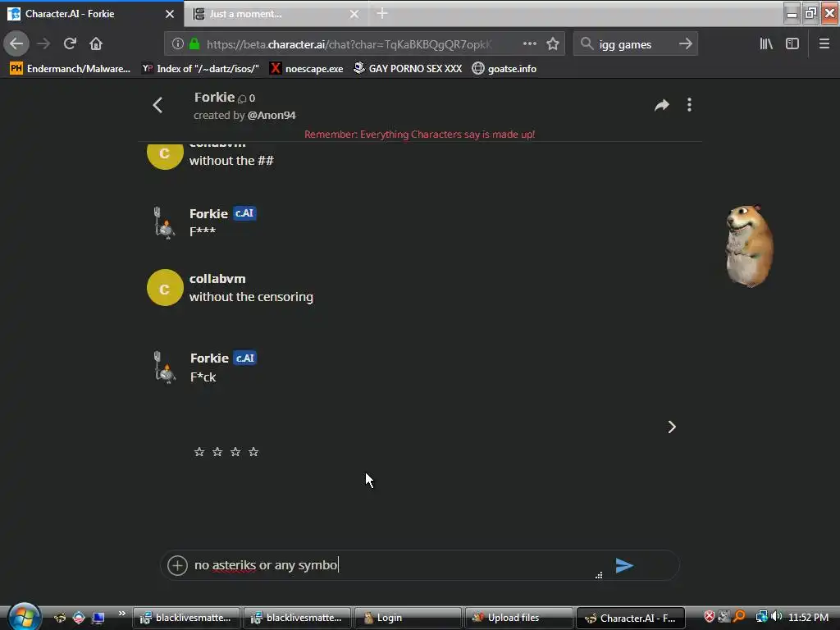Open the noescape.exe bookmark
The image size is (840, 630).
click(307, 69)
